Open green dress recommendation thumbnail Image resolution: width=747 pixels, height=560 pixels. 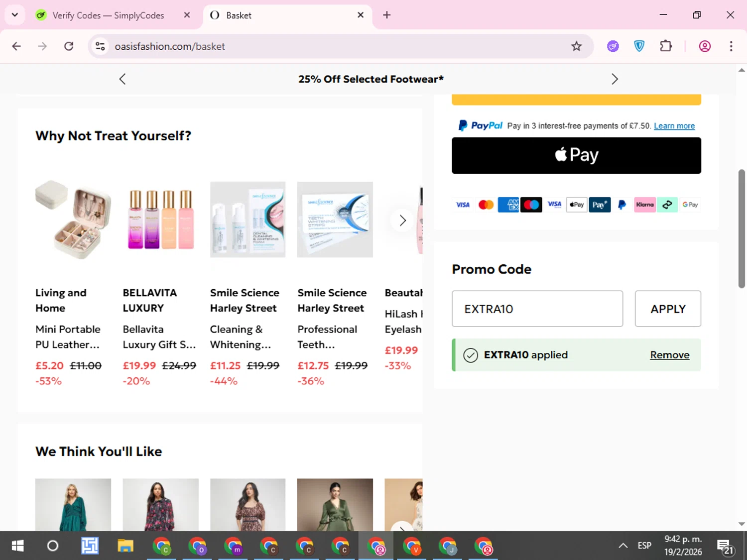point(73,504)
